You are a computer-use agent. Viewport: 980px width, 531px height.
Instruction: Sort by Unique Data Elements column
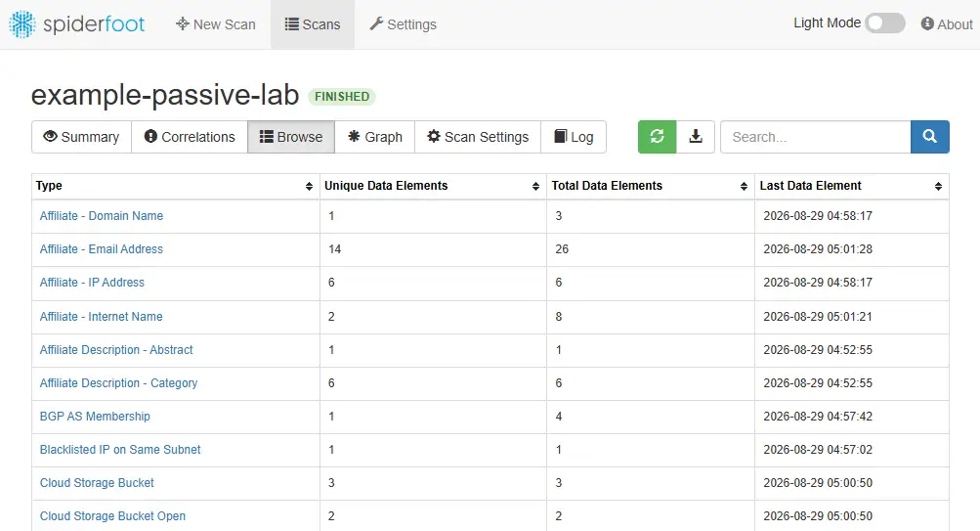(x=433, y=186)
